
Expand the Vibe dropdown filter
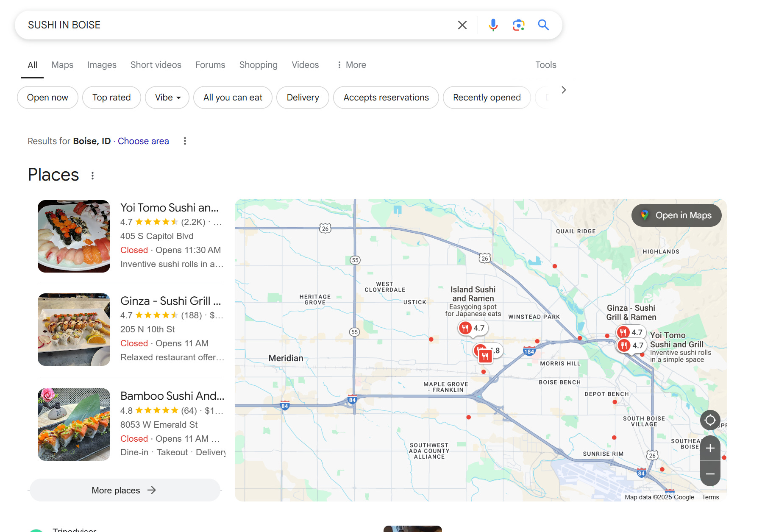pos(167,97)
